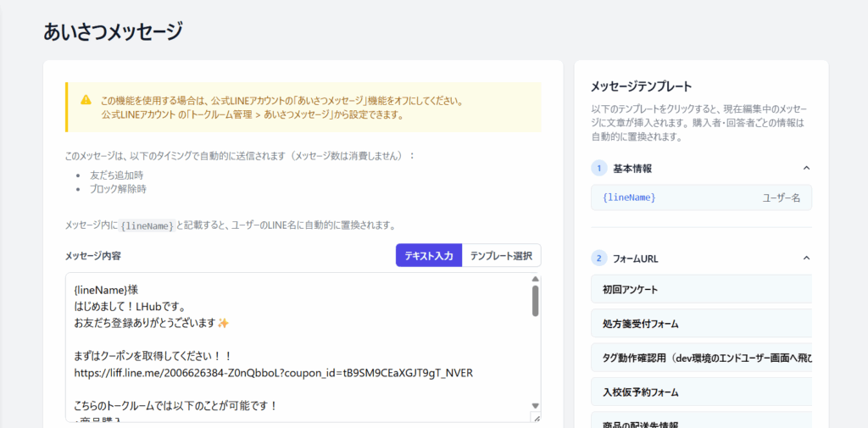Insert the {lineName} ユーザー名 template
The width and height of the screenshot is (868, 428).
coord(700,197)
